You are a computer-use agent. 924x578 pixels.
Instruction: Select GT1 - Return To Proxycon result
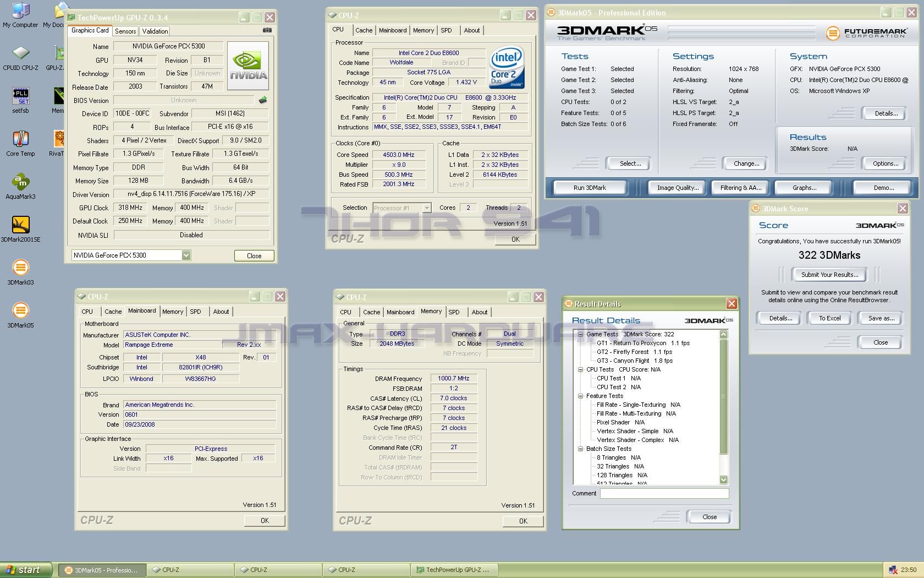point(643,343)
